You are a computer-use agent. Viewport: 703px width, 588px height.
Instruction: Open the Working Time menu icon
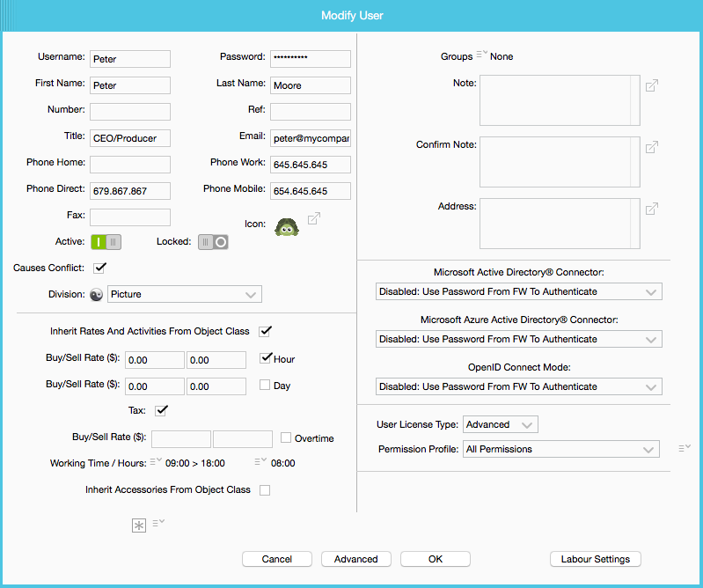(x=156, y=461)
